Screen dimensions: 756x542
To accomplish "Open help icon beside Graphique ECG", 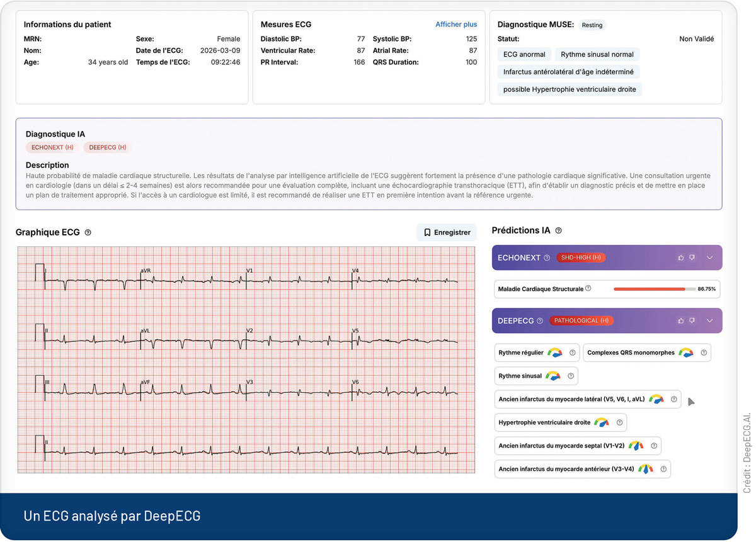I will click(x=88, y=232).
